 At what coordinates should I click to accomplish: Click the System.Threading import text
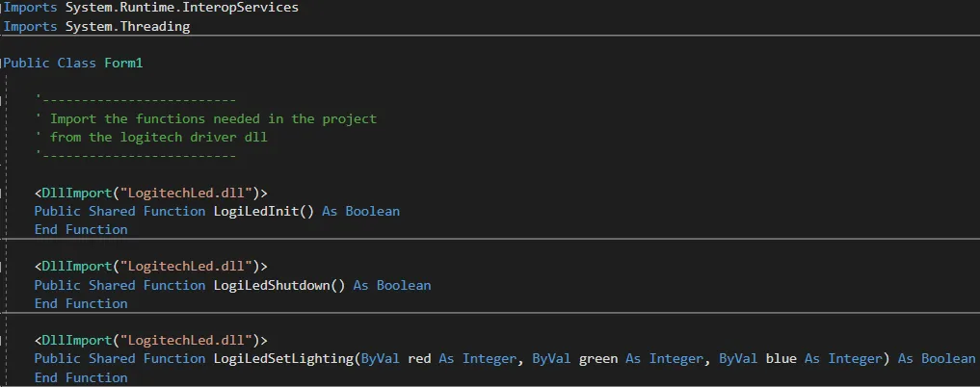tap(127, 26)
